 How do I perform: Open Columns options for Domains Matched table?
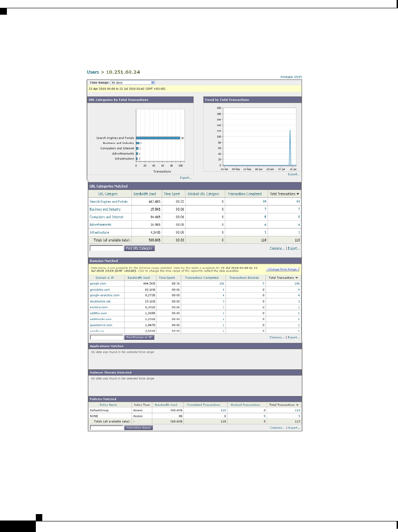277,337
